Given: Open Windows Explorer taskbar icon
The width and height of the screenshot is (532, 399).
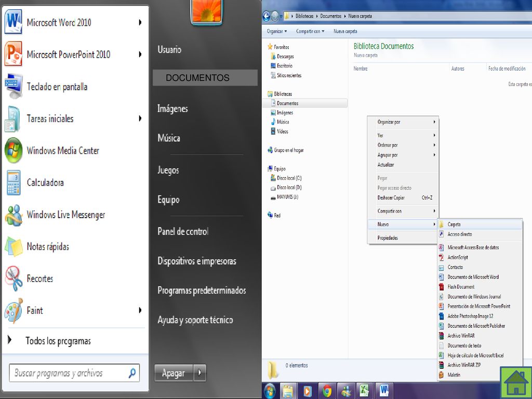Looking at the screenshot, I should coord(288,391).
